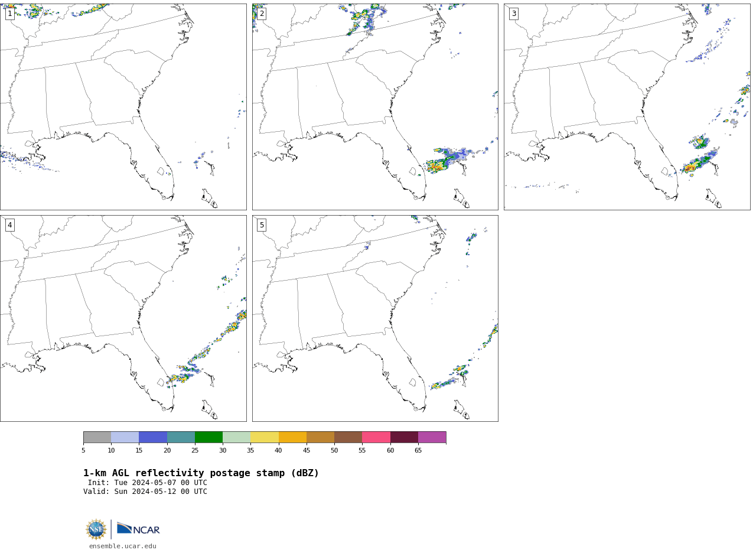Open ensemble member 4 reflectivity map
The width and height of the screenshot is (756, 553).
(x=123, y=318)
